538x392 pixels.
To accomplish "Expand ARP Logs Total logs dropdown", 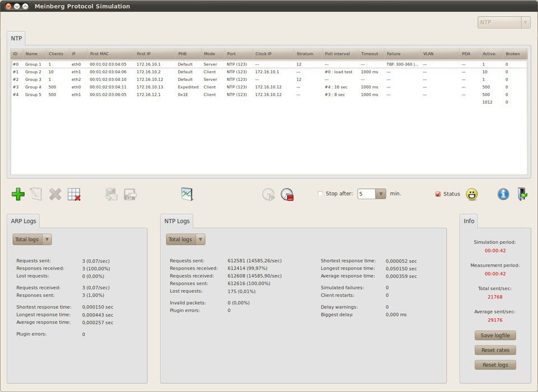I will click(x=47, y=240).
